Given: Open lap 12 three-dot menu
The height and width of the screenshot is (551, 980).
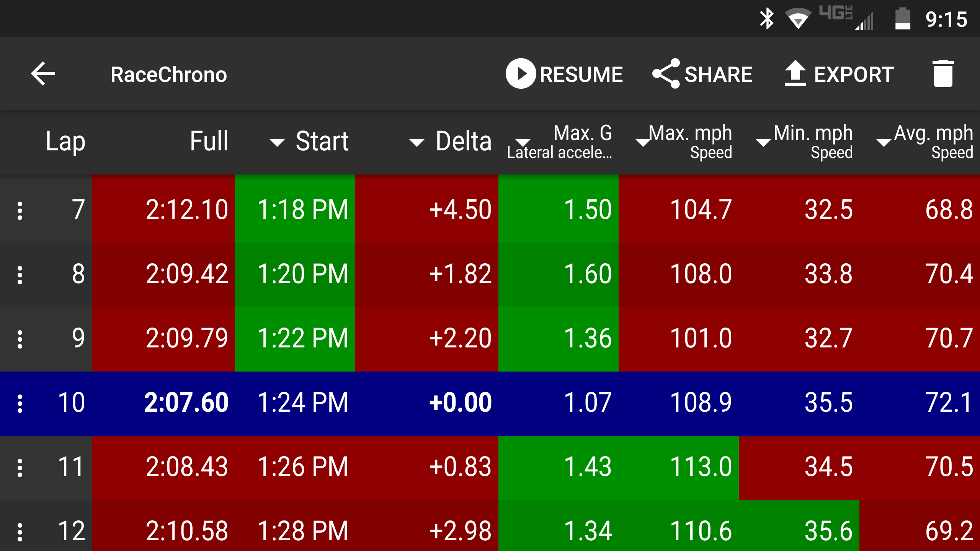Looking at the screenshot, I should click(20, 532).
